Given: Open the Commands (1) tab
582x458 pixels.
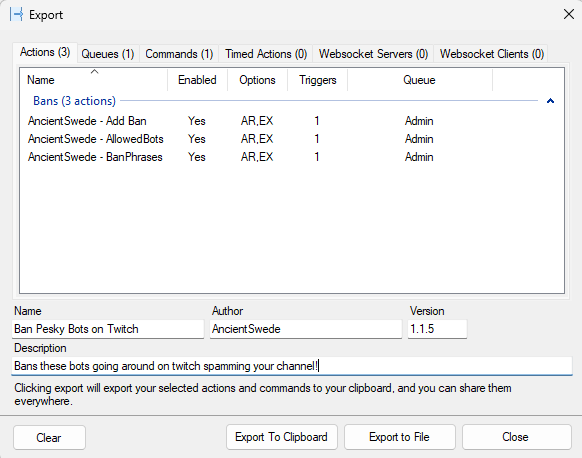Looking at the screenshot, I should click(x=179, y=54).
